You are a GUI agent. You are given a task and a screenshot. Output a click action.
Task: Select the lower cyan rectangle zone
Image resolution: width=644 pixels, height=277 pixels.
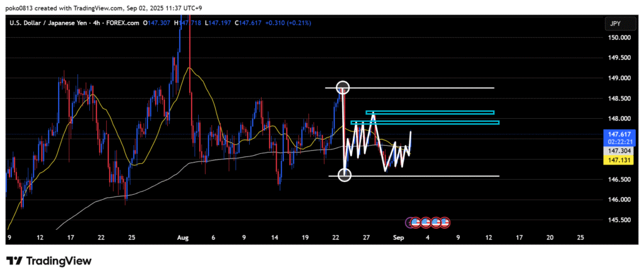pyautogui.click(x=425, y=122)
